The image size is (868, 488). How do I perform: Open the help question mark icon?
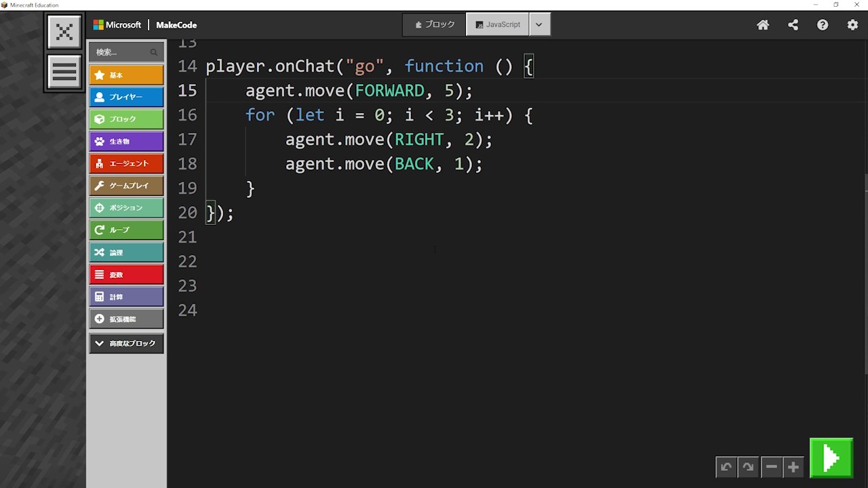(x=823, y=25)
